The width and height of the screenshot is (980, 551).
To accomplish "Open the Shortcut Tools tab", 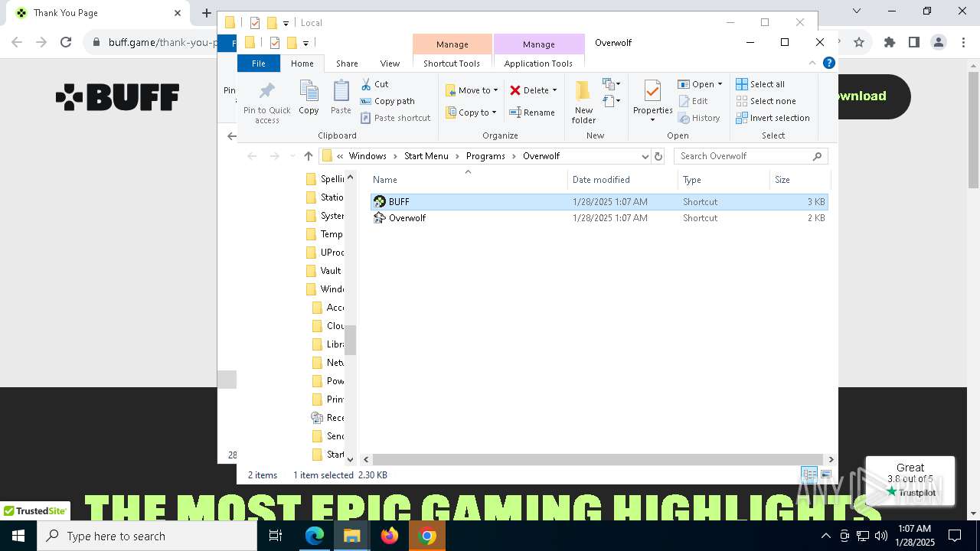I will pos(452,64).
